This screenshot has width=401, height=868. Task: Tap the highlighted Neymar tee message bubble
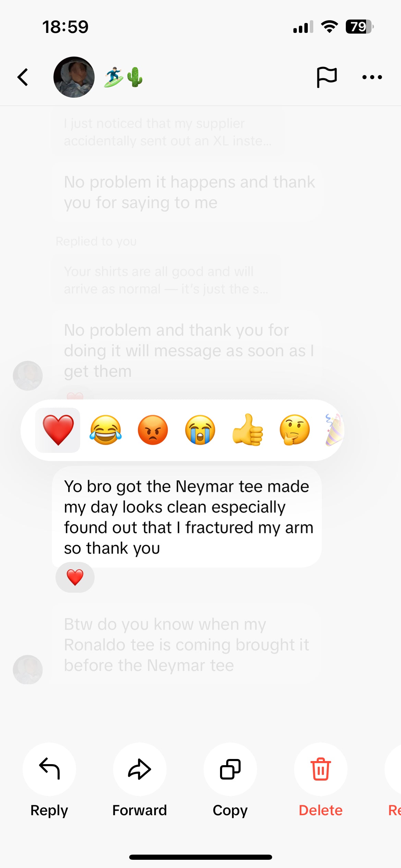click(187, 517)
